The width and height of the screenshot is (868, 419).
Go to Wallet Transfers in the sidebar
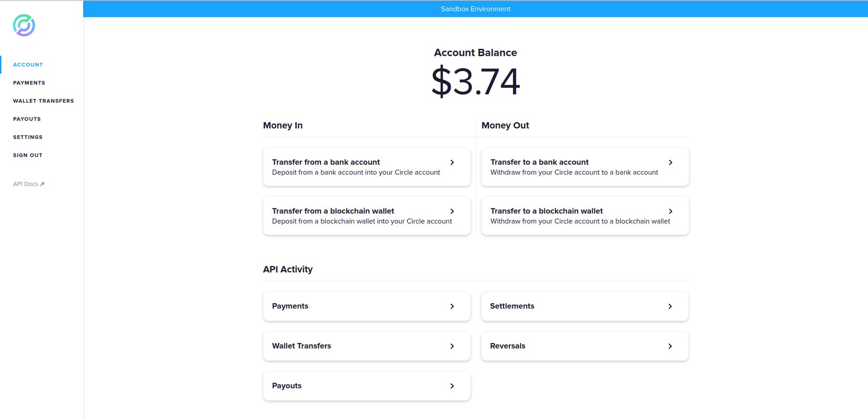[x=43, y=101]
